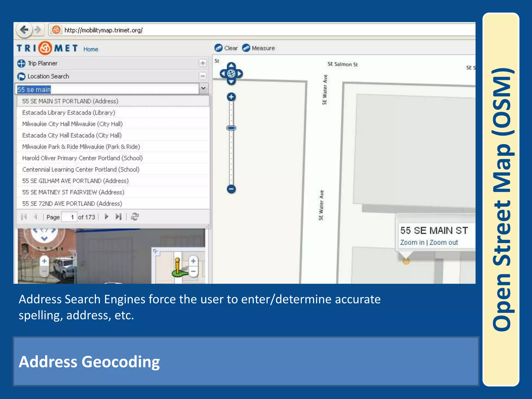Choose Milwaukie City Hall result

72,124
